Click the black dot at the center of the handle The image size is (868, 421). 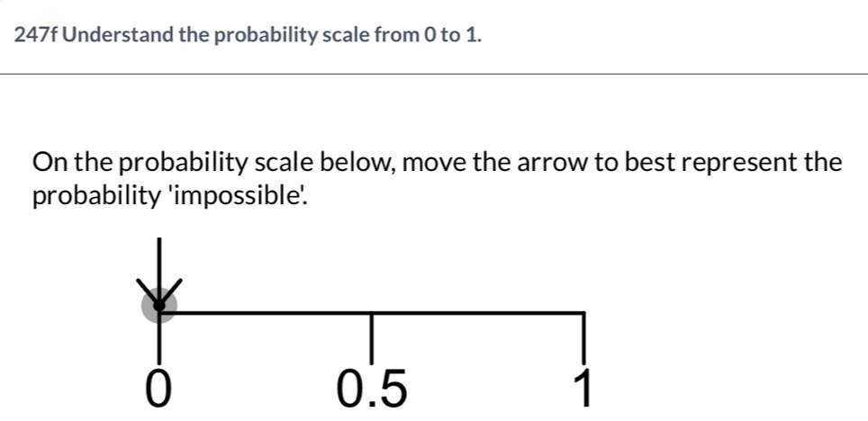coord(158,306)
